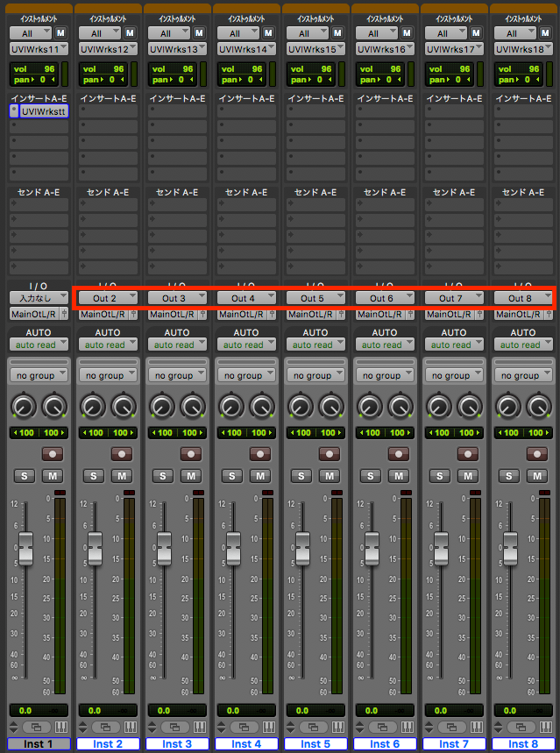Image resolution: width=560 pixels, height=753 pixels.
Task: Click the 0.0 volume level readout on Inst 6
Action: 371,710
